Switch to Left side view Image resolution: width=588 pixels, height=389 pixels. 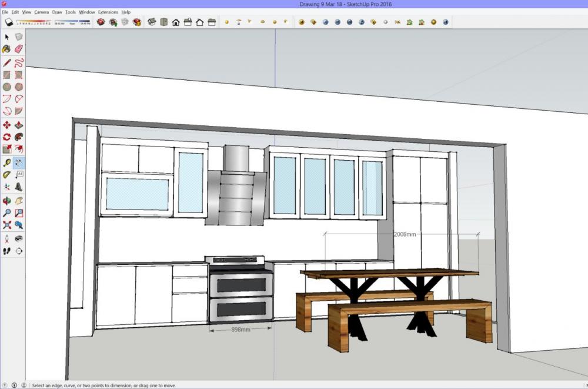click(x=212, y=22)
